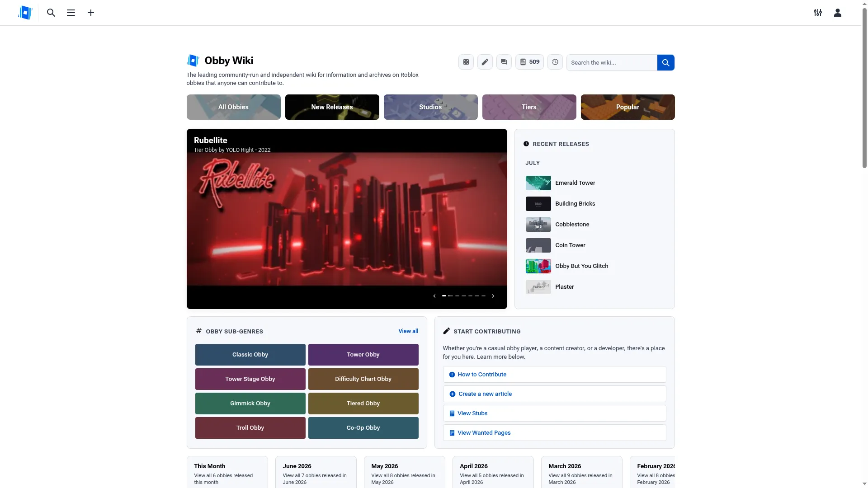Select the Gimmick Obby sub-genre
Screen dimensions: 868x488
tap(250, 404)
